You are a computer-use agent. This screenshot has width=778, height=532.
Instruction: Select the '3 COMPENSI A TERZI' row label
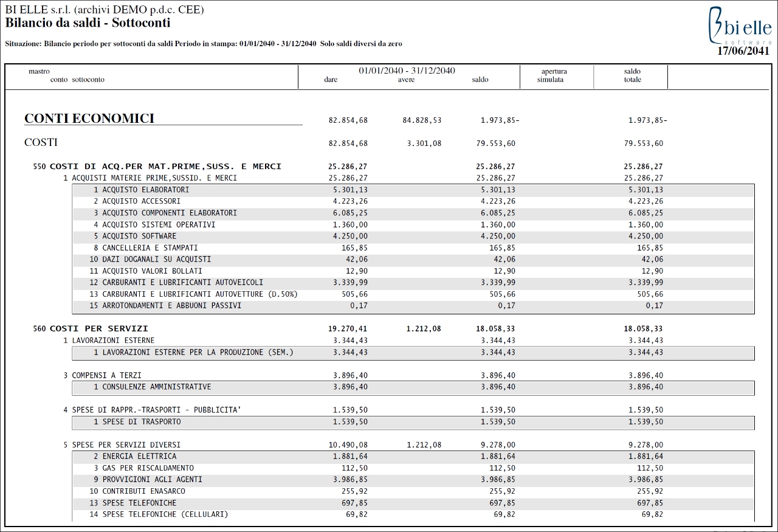102,375
